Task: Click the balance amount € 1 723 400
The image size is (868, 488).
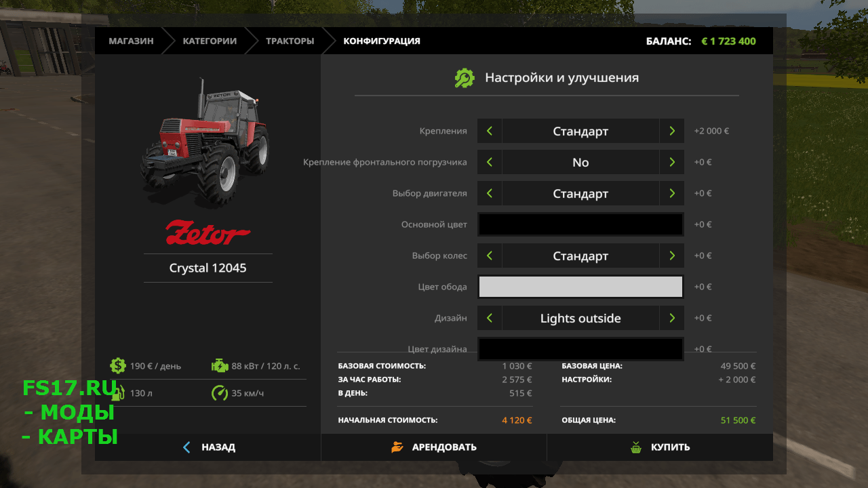Action: [x=728, y=41]
